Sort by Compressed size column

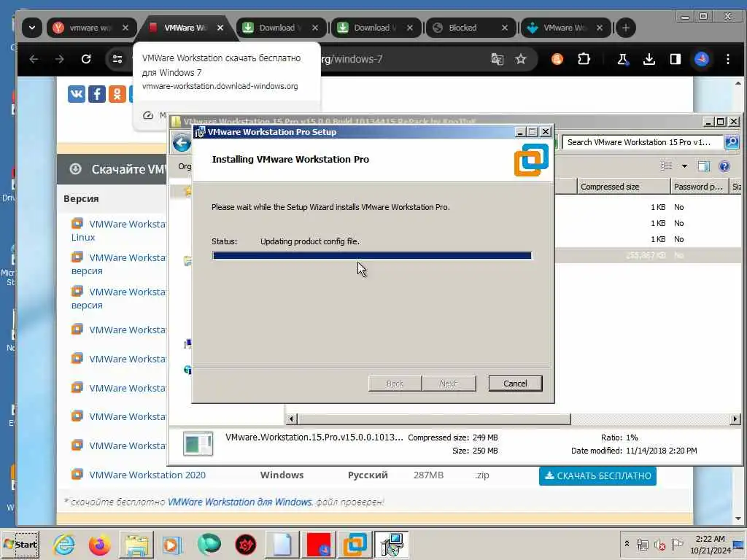tap(623, 187)
